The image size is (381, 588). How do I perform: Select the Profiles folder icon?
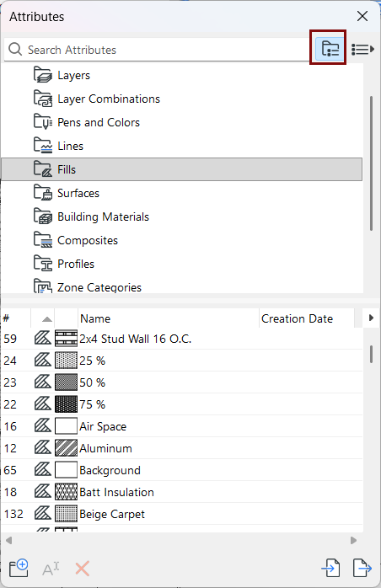coord(43,264)
